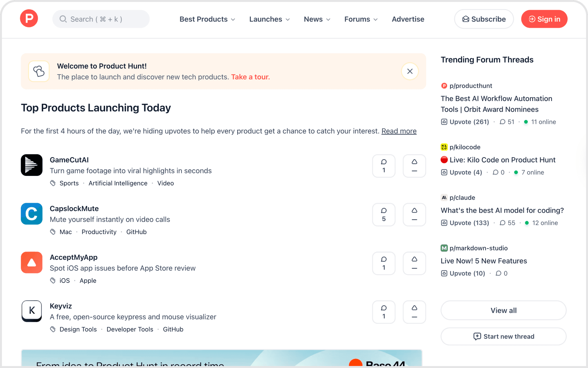The height and width of the screenshot is (368, 588).
Task: Upvote the AI Workflow Automation thread (261)
Action: [x=465, y=122]
